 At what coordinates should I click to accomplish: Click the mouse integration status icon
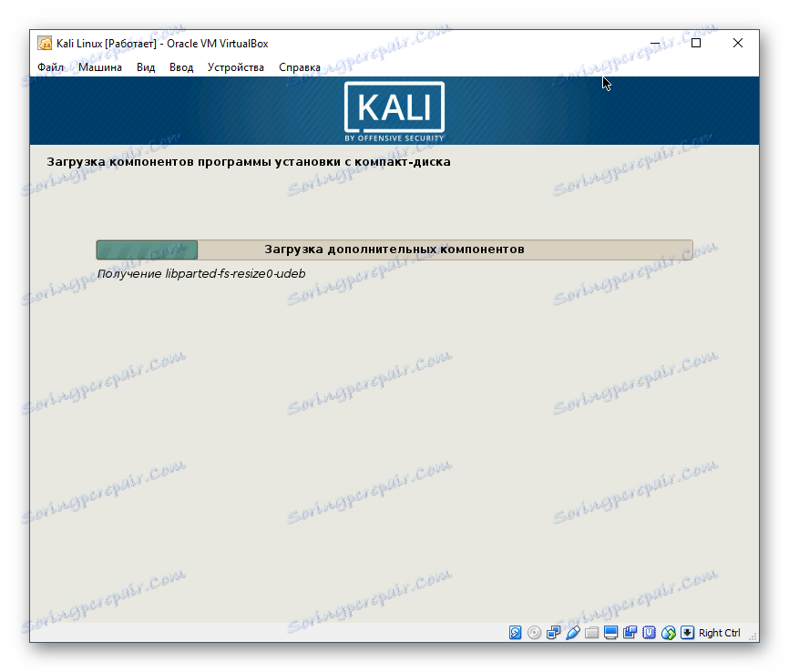coord(668,632)
